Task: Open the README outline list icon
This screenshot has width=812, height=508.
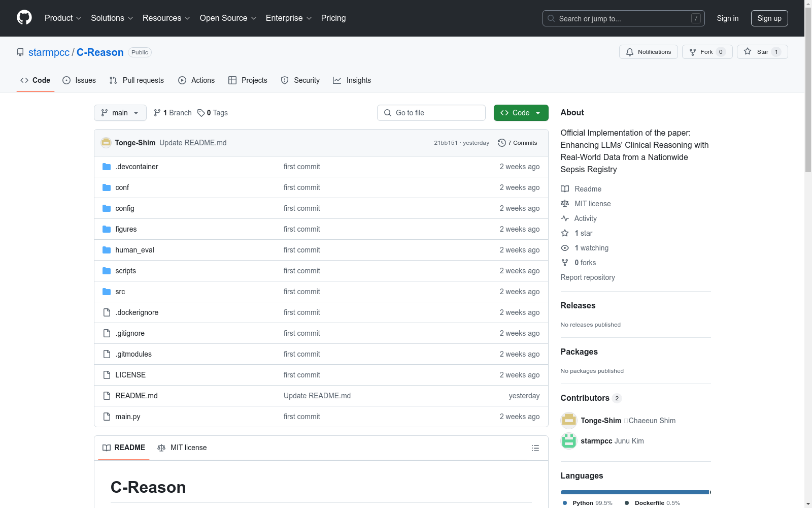Action: pyautogui.click(x=535, y=448)
